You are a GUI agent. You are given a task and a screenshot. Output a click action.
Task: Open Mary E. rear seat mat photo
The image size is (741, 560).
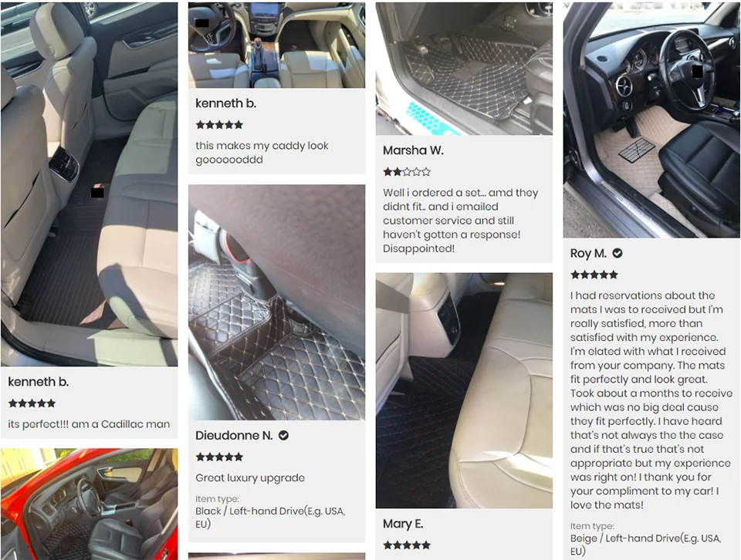tap(464, 390)
